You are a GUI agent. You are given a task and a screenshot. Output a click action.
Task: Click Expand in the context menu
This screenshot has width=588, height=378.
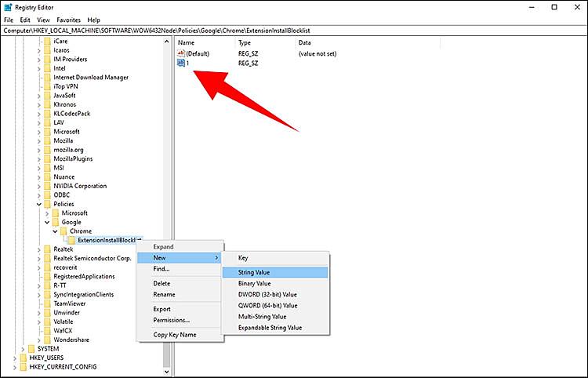pos(180,247)
